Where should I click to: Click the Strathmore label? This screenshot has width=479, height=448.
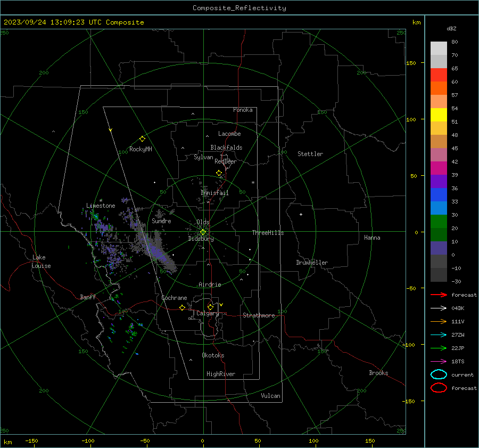(259, 315)
